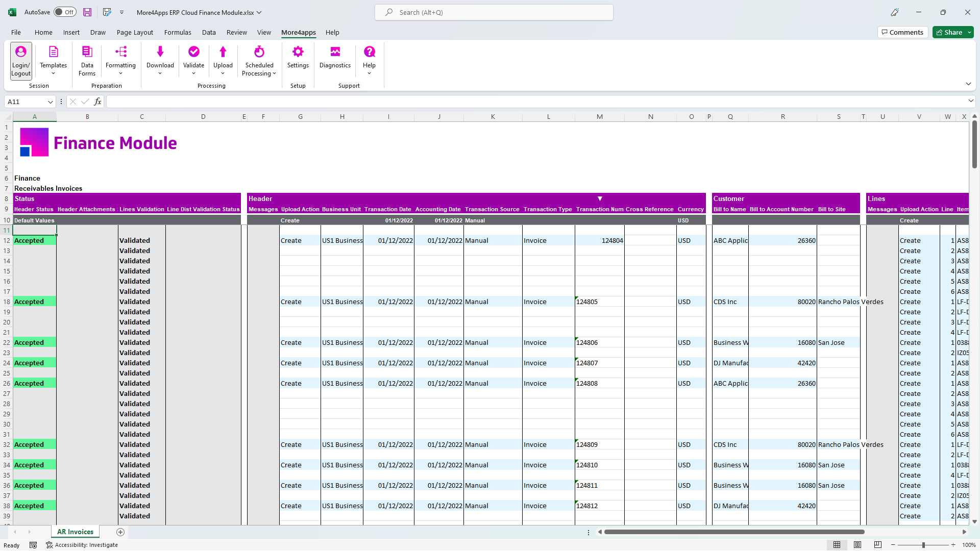Click the macro recording status bar icon
This screenshot has height=551, width=980.
[x=33, y=545]
